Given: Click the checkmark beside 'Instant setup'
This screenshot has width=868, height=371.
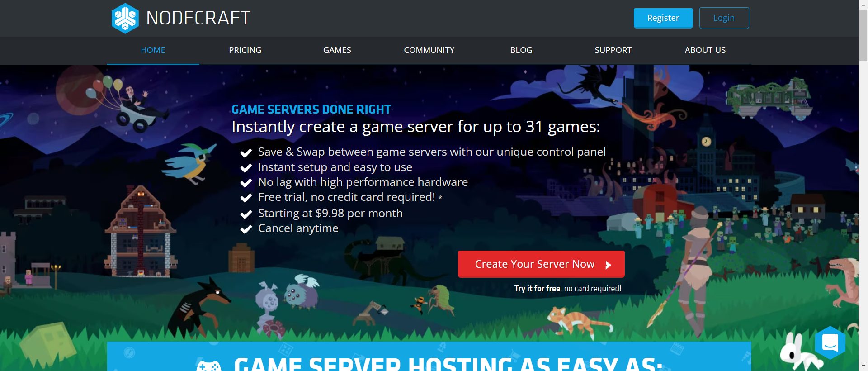Looking at the screenshot, I should tap(246, 168).
